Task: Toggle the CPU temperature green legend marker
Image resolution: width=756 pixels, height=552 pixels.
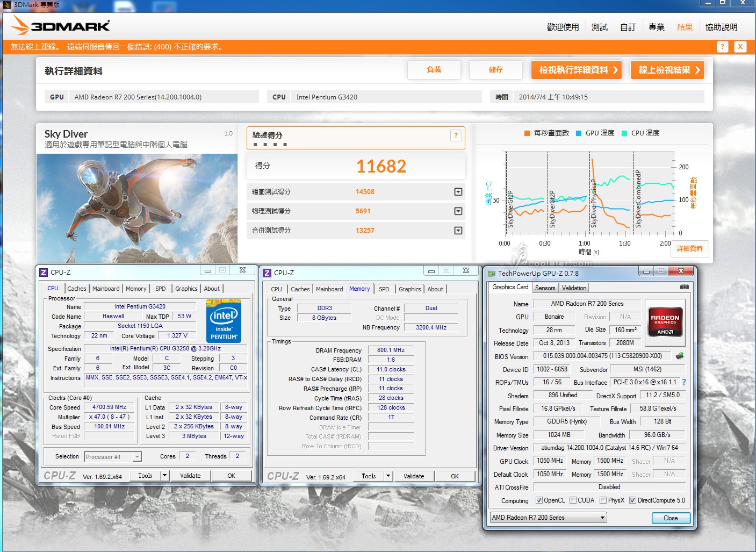Action: pyautogui.click(x=624, y=133)
